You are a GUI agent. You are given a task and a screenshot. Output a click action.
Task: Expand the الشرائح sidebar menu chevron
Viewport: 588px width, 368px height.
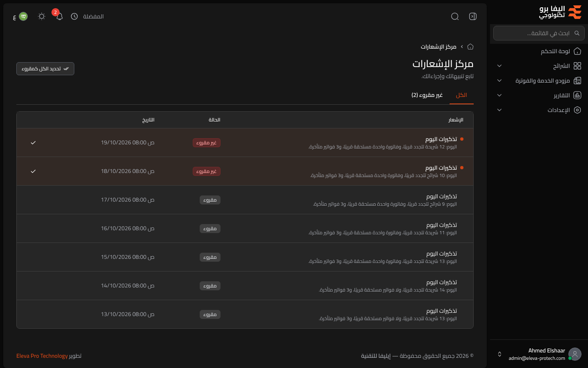499,66
